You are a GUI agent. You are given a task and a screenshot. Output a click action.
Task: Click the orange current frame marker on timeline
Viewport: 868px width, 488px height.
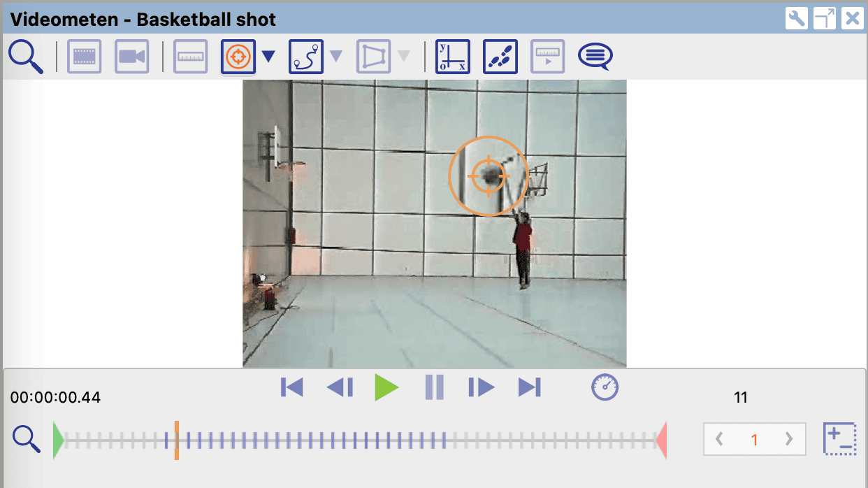click(177, 440)
